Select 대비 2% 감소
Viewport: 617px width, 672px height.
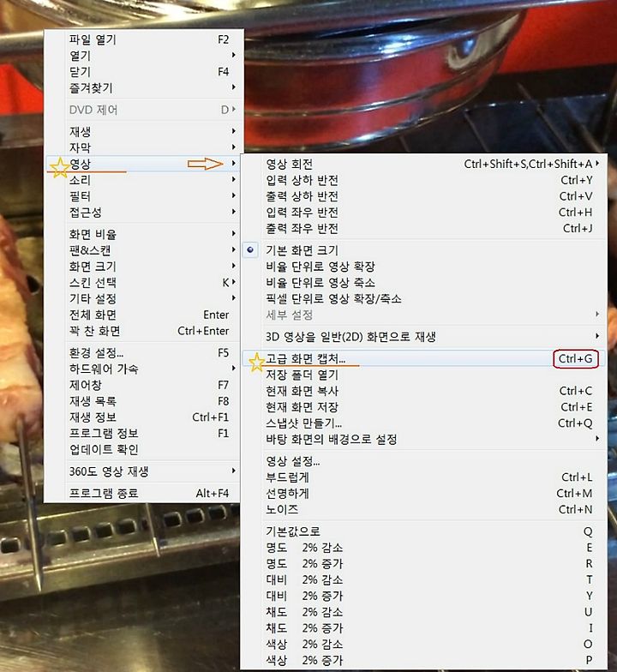[x=423, y=579]
